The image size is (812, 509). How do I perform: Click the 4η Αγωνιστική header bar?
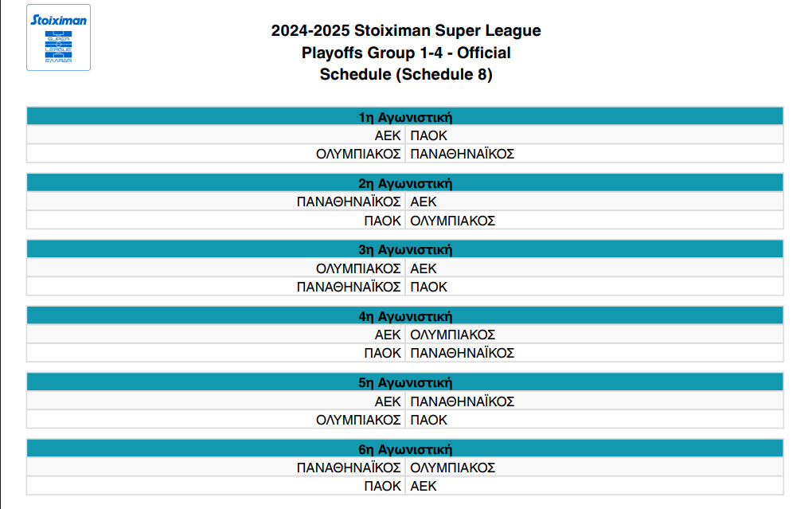(x=405, y=315)
